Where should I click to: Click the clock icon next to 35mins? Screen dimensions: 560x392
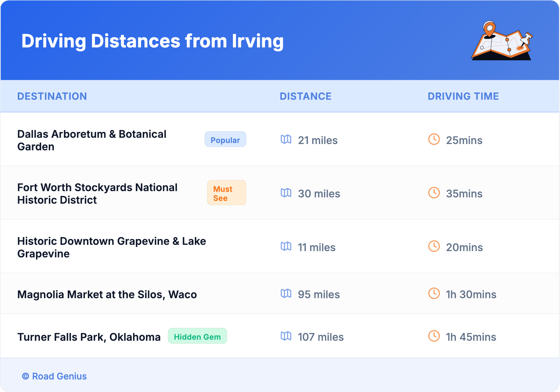434,193
